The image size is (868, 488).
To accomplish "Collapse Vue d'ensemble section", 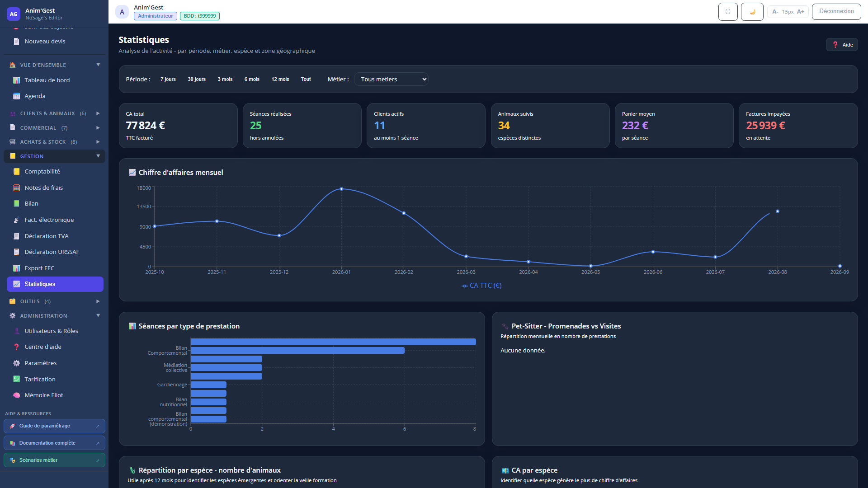I will [x=54, y=65].
